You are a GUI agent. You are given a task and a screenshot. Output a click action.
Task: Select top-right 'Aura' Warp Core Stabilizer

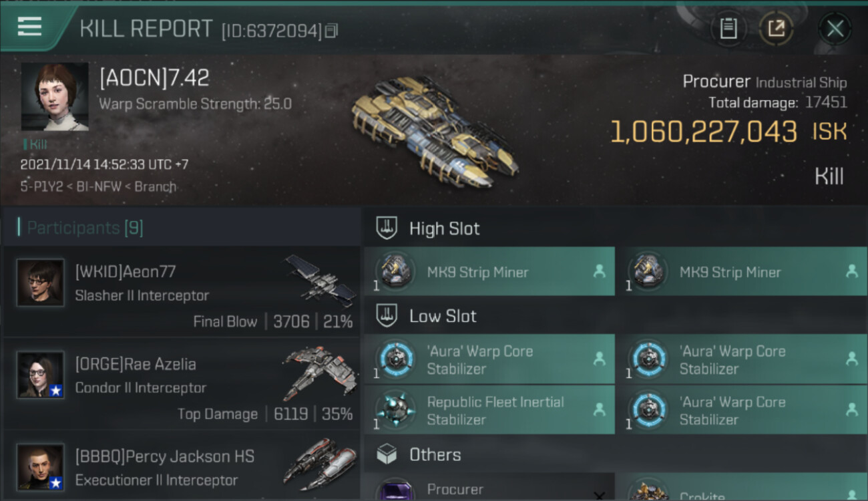741,359
